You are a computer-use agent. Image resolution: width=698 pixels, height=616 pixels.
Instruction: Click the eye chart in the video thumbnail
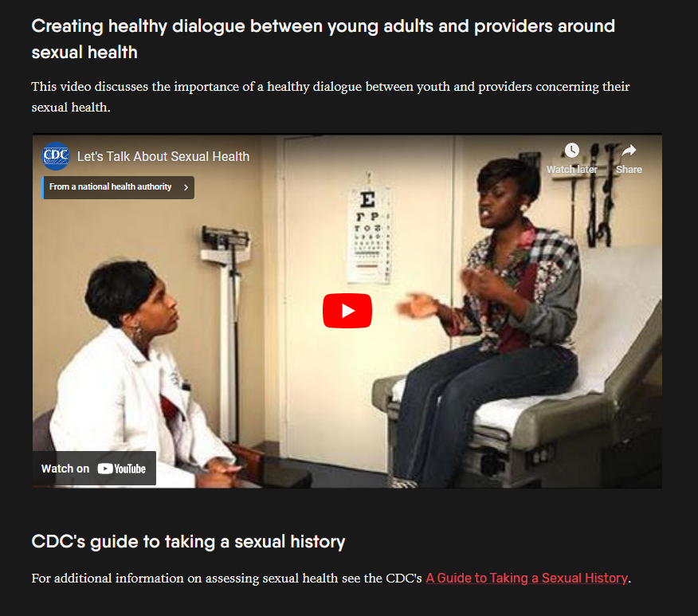click(369, 236)
